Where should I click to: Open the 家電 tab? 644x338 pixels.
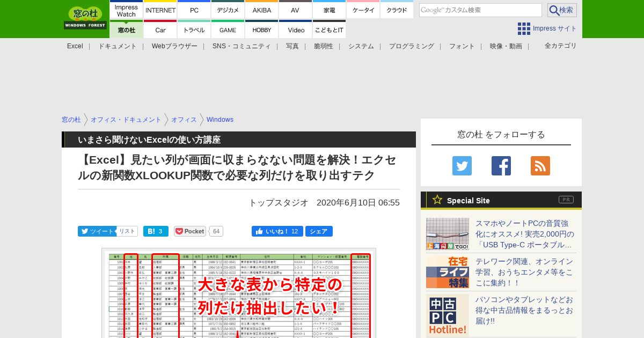330,10
